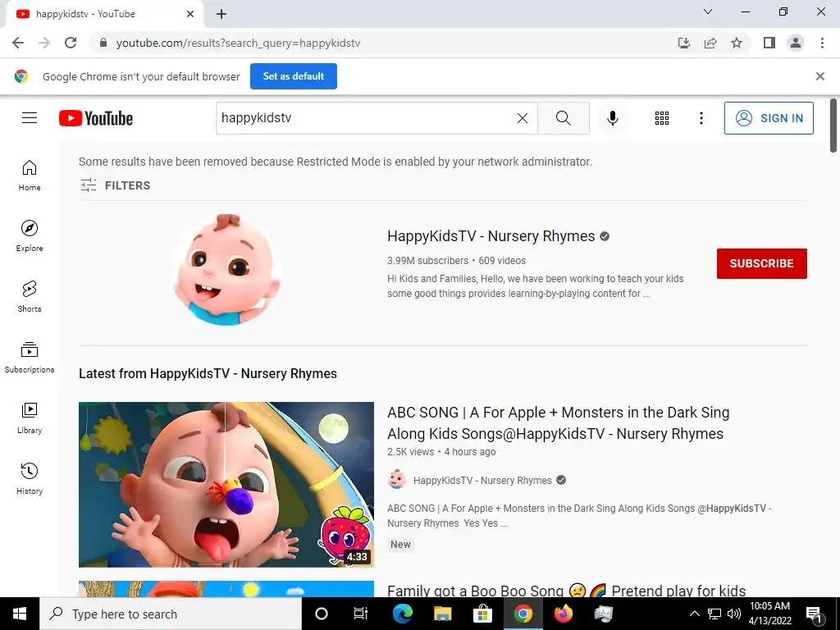Click the browser address bar URL

coord(239,43)
